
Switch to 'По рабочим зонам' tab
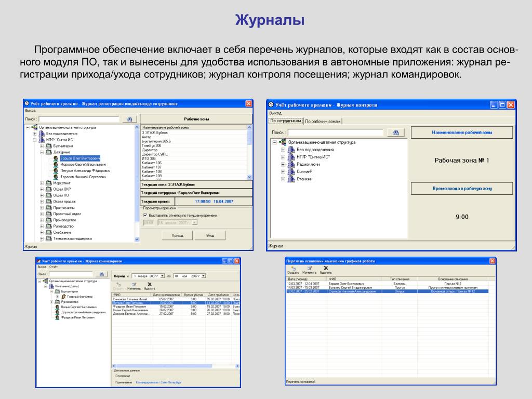323,121
